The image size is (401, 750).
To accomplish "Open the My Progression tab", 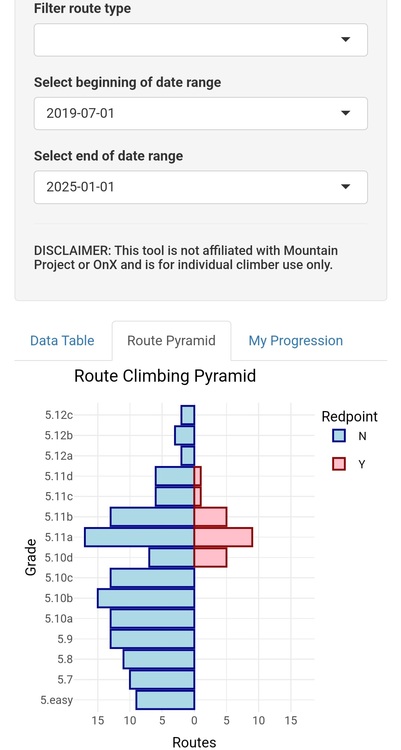I will 295,341.
